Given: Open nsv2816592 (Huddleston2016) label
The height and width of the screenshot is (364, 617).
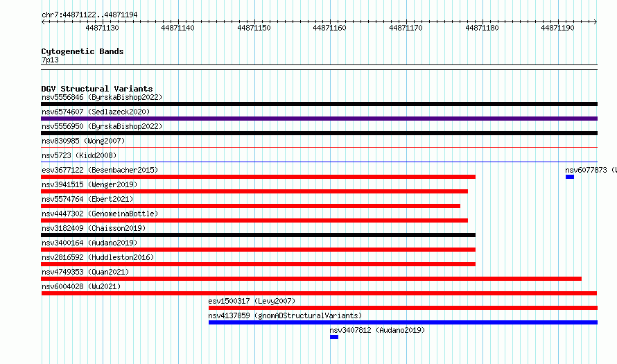Looking at the screenshot, I should coord(98,257).
